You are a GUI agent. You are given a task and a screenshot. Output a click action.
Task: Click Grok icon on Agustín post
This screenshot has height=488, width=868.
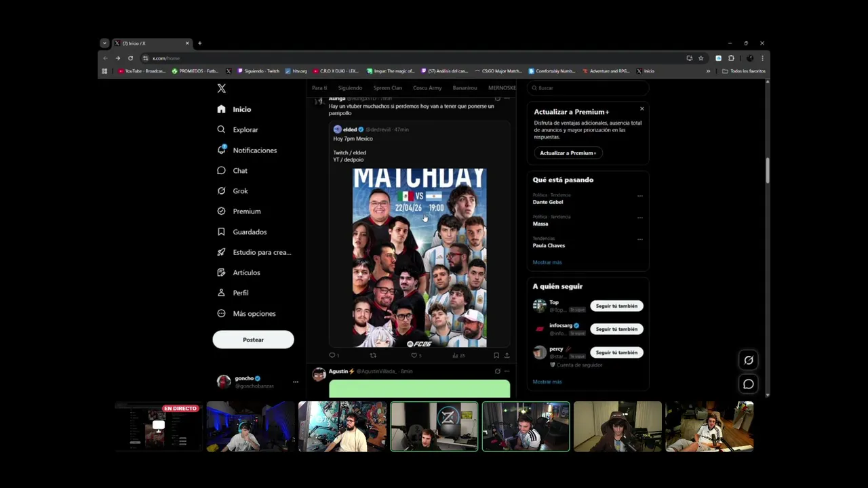(497, 371)
